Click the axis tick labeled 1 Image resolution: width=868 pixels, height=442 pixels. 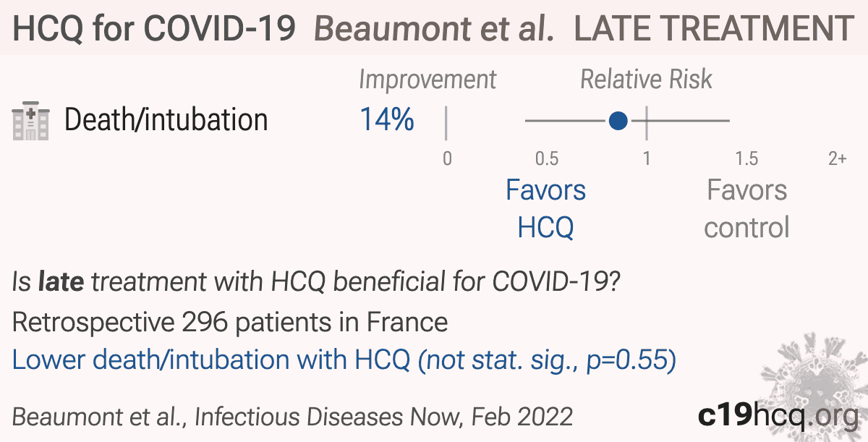646,158
